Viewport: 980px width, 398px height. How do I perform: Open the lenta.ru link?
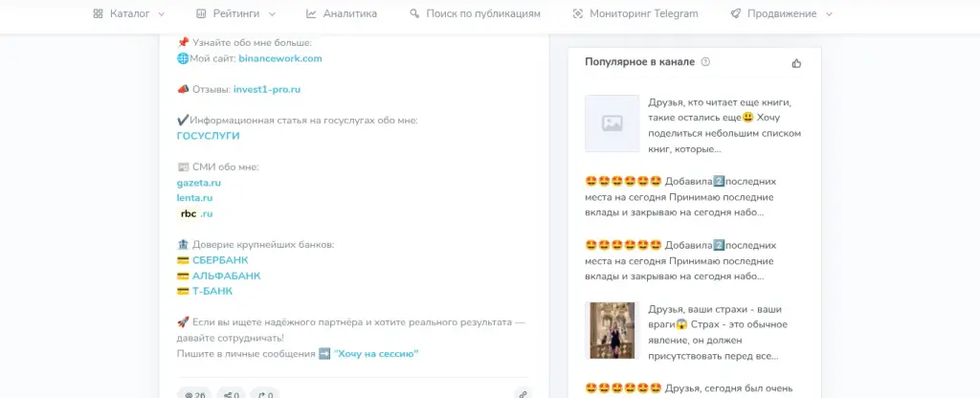tap(195, 198)
